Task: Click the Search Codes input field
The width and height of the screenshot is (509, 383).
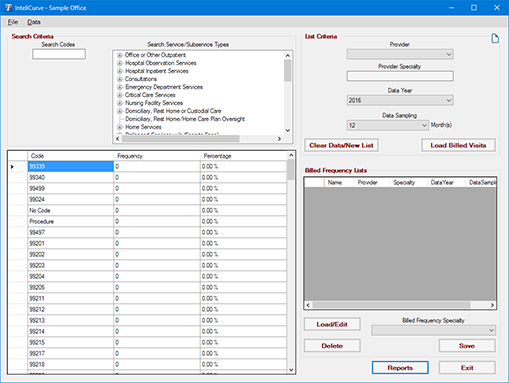Action: point(59,54)
